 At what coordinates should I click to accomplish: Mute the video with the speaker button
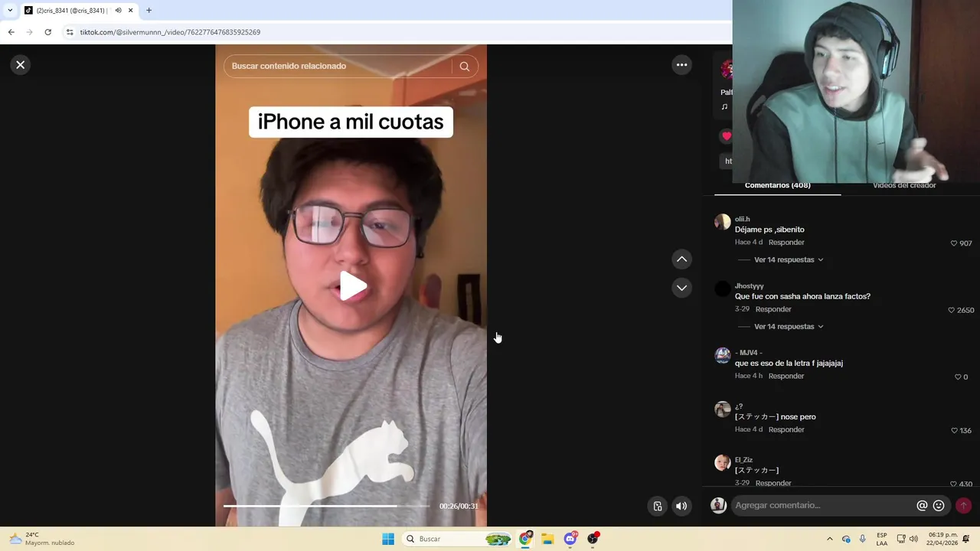(x=681, y=506)
